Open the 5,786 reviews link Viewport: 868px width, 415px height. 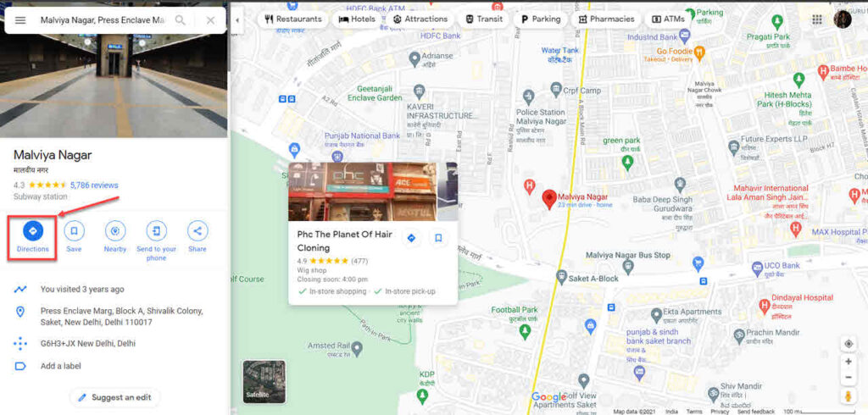pos(94,185)
